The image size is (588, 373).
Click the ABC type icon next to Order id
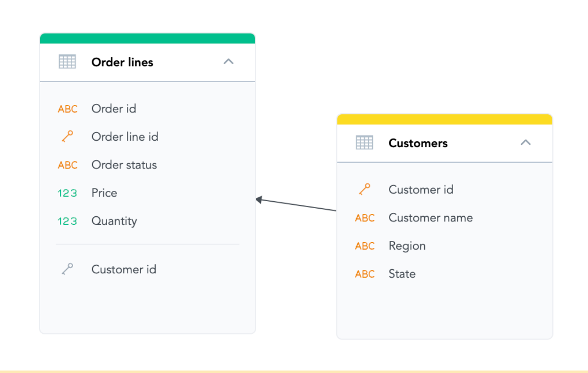[x=67, y=109]
